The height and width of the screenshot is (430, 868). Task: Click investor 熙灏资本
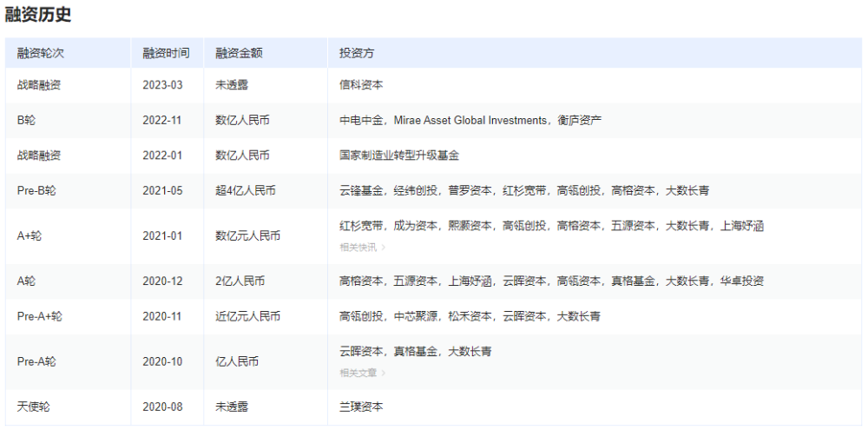pyautogui.click(x=470, y=226)
